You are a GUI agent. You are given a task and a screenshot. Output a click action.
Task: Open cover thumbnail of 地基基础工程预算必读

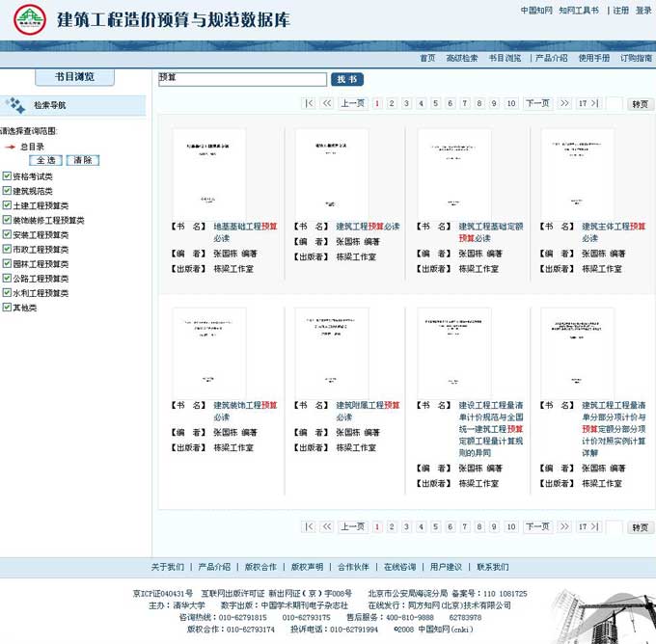(x=208, y=172)
